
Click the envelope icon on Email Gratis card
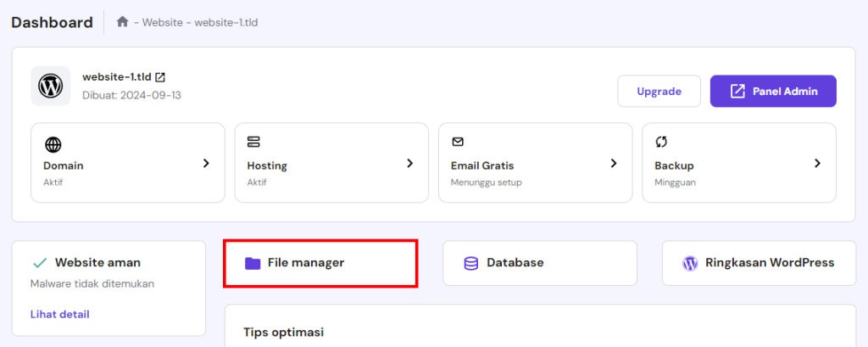pyautogui.click(x=458, y=142)
